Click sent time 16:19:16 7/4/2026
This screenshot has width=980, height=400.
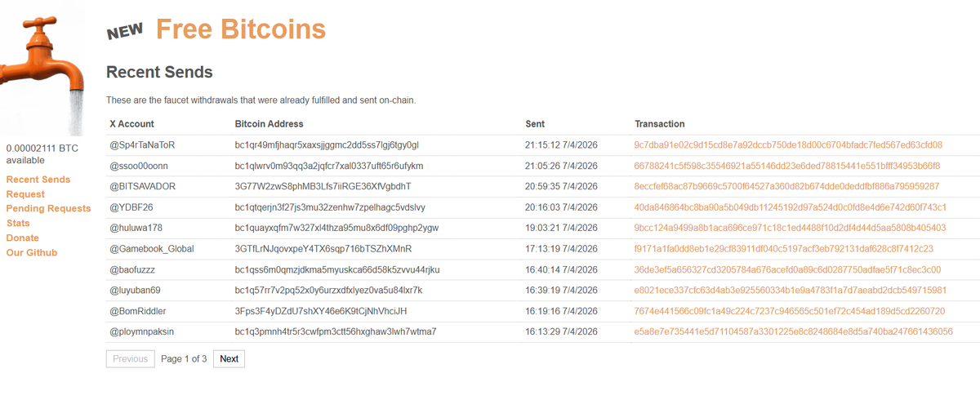(562, 312)
